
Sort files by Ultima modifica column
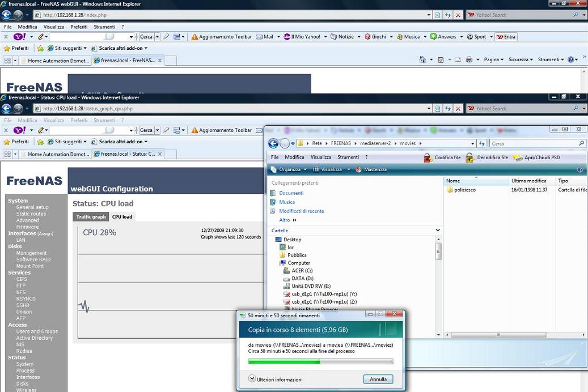click(x=529, y=181)
